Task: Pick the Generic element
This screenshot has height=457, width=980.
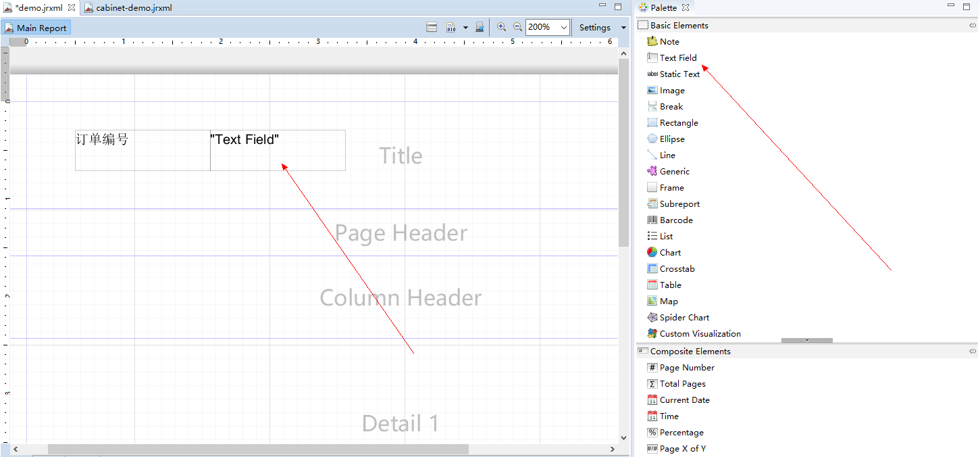Action: click(x=669, y=171)
